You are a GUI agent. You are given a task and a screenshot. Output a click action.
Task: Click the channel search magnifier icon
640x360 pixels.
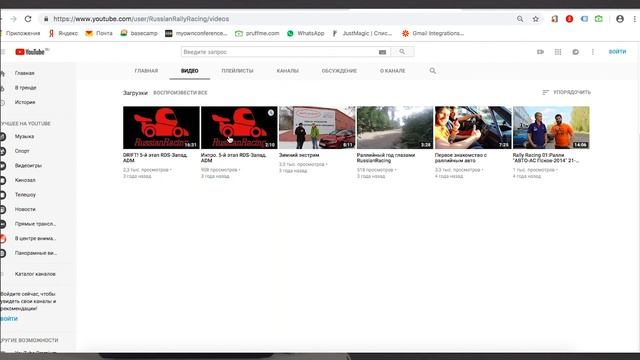pyautogui.click(x=433, y=71)
